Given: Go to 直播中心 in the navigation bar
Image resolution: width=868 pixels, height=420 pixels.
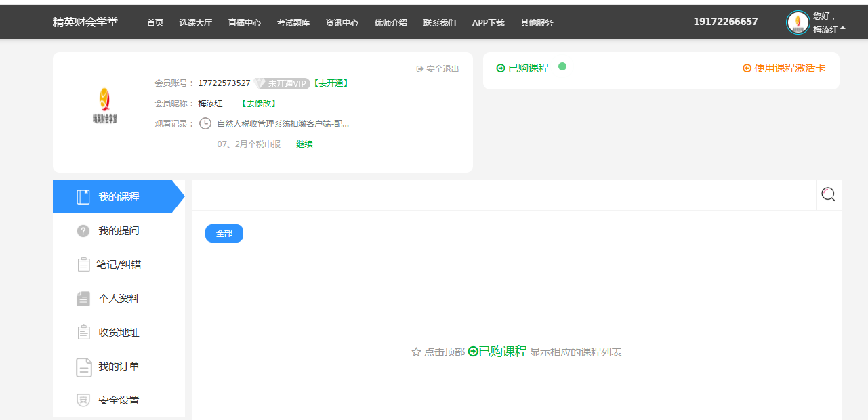Looking at the screenshot, I should [x=244, y=22].
